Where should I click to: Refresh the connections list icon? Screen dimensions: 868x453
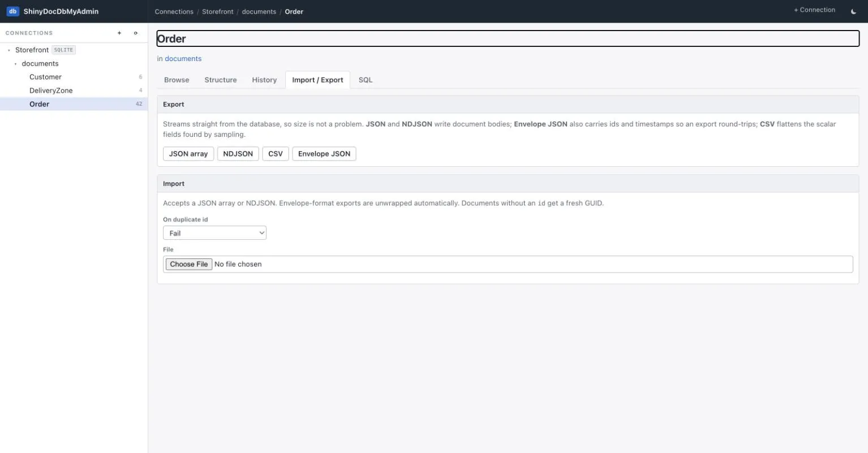pyautogui.click(x=136, y=33)
